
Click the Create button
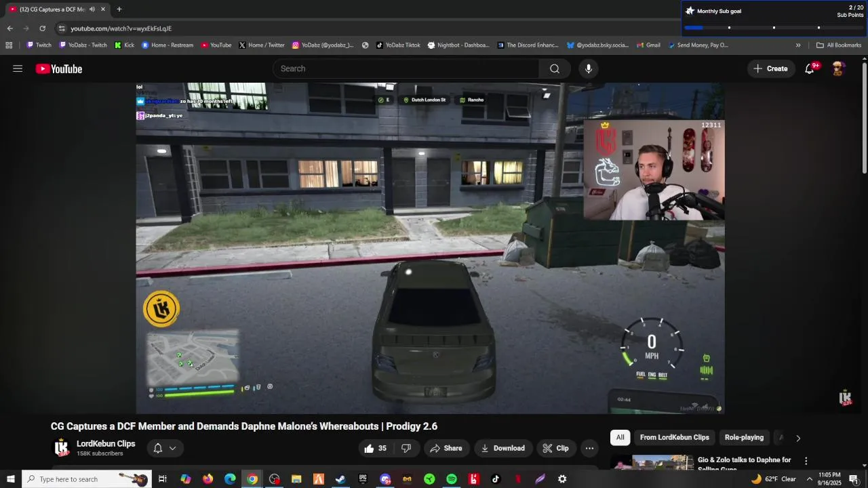pyautogui.click(x=770, y=68)
